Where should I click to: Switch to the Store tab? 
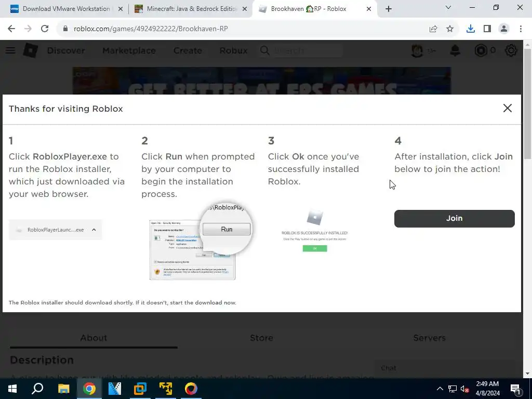(x=262, y=338)
